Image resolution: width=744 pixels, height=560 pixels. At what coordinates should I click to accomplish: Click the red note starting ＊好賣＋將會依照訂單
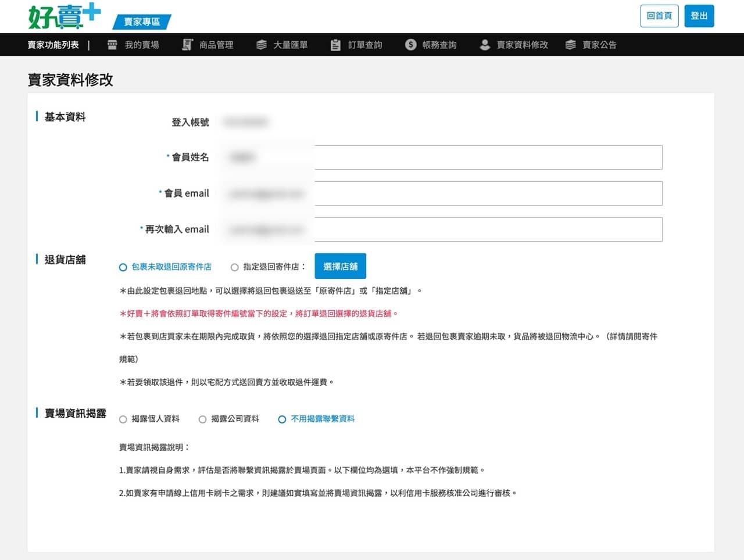coord(259,314)
